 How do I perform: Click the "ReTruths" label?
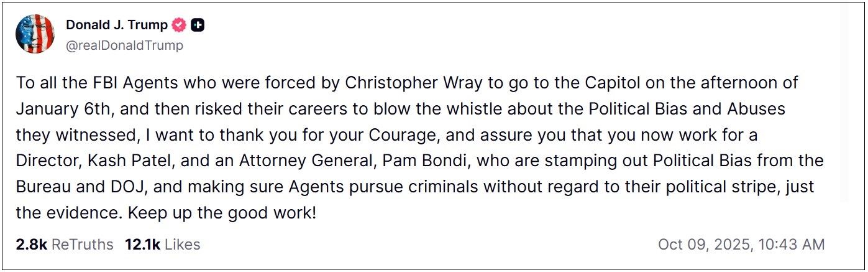83,245
